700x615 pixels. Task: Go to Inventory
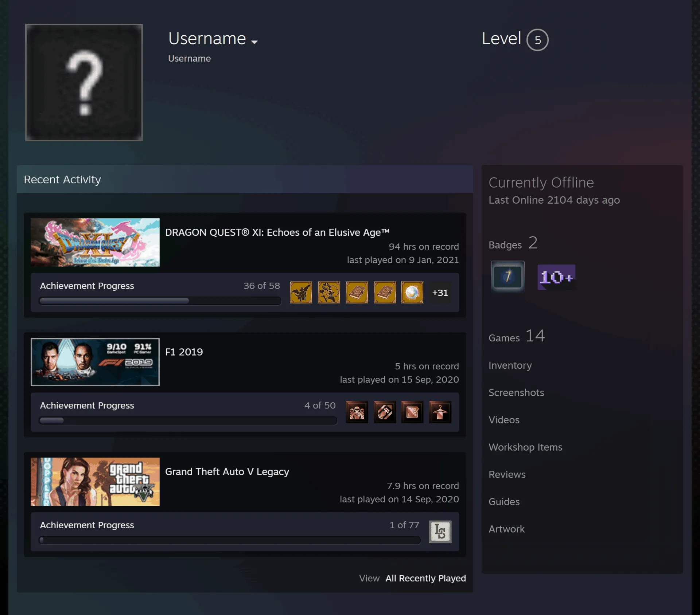click(x=510, y=365)
